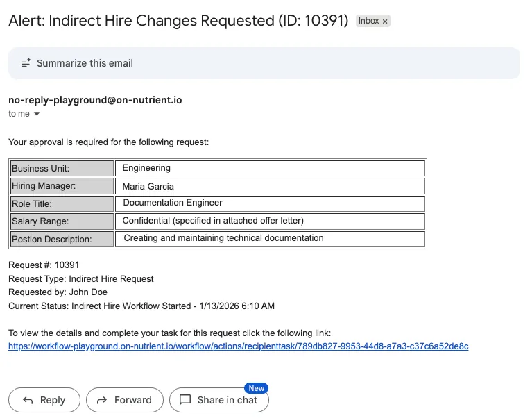Screen dimensions: 532x418
Task: Click the Inbox label chip
Action: [373, 21]
